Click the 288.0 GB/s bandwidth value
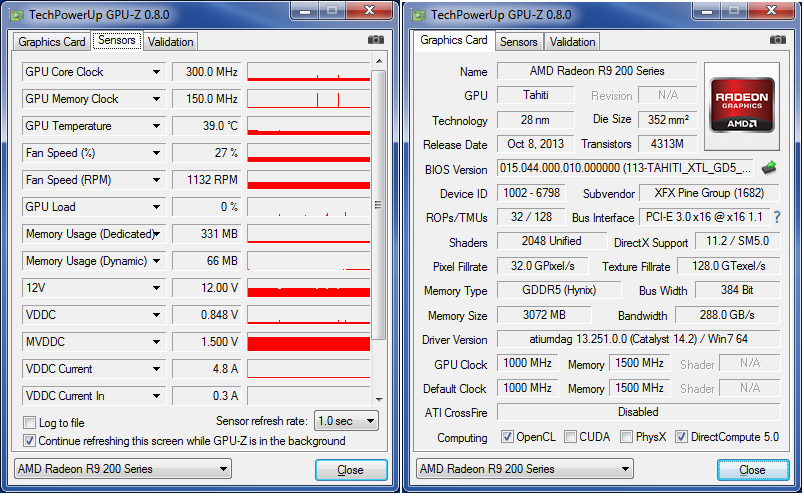 click(x=727, y=314)
